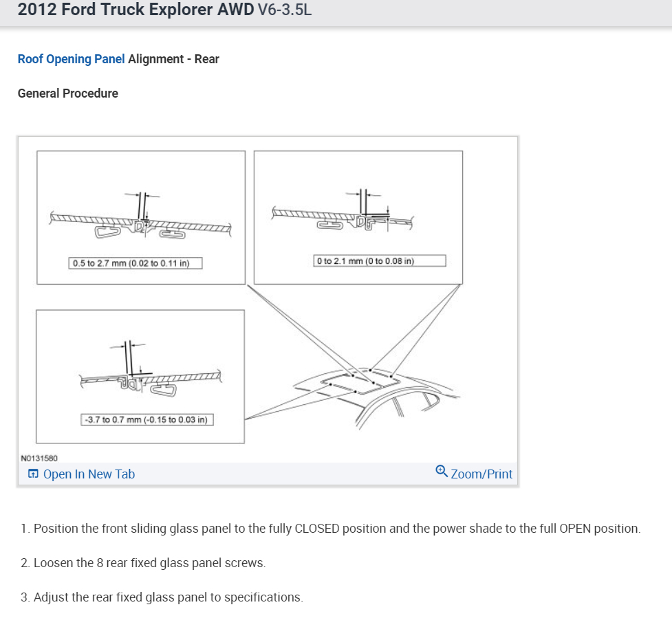Select the 0 to 2.1 mm diagram panel
Viewport: 672px width, 618px height.
[358, 217]
